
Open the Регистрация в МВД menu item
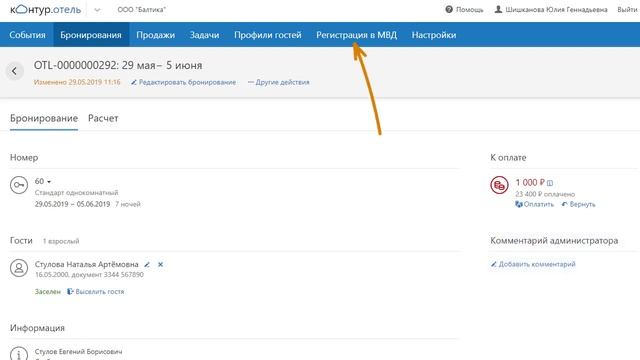356,35
